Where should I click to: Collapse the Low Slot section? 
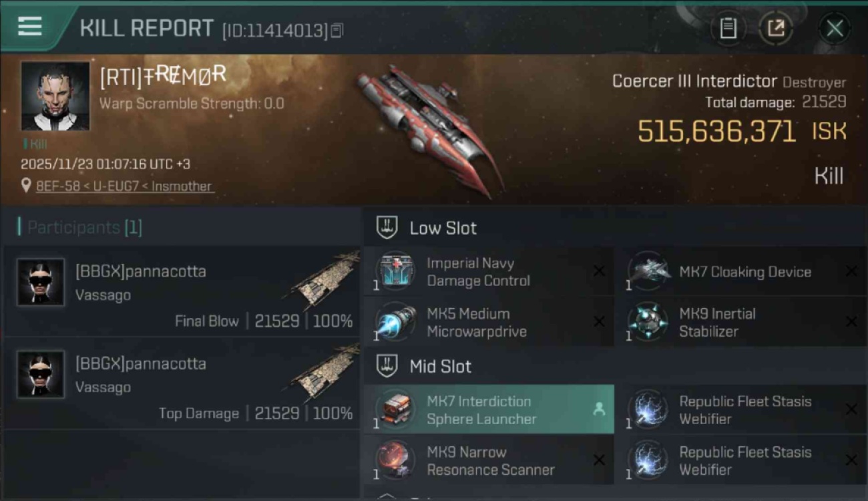(615, 228)
